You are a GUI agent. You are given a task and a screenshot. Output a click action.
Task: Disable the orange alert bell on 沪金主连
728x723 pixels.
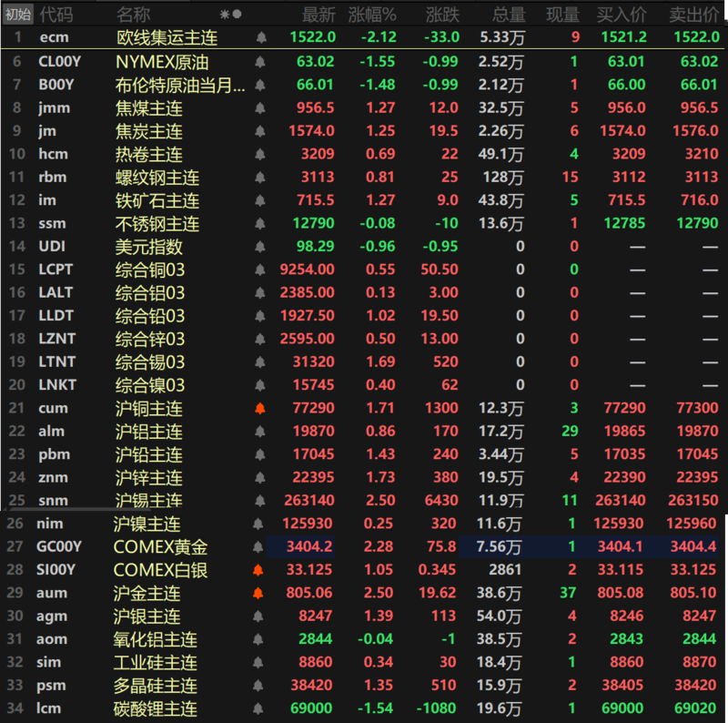click(x=258, y=594)
